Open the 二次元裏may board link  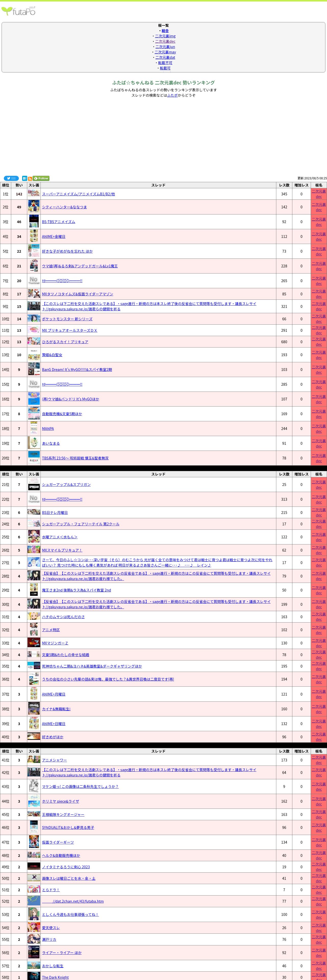[165, 52]
